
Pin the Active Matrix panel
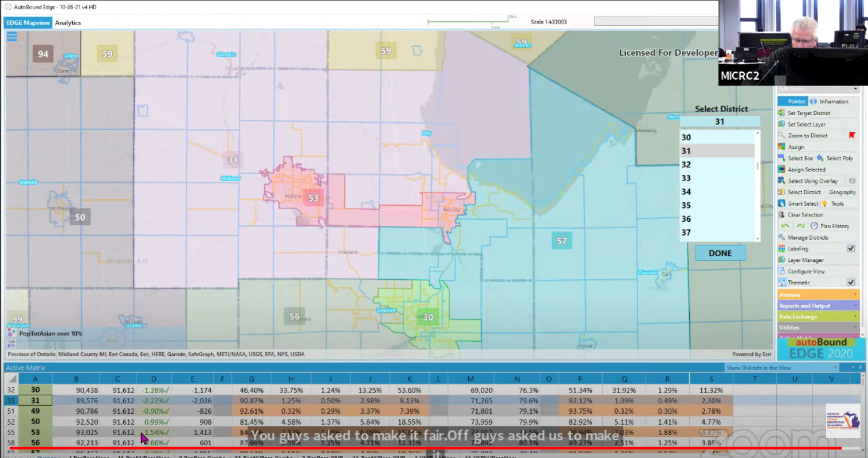tap(859, 367)
